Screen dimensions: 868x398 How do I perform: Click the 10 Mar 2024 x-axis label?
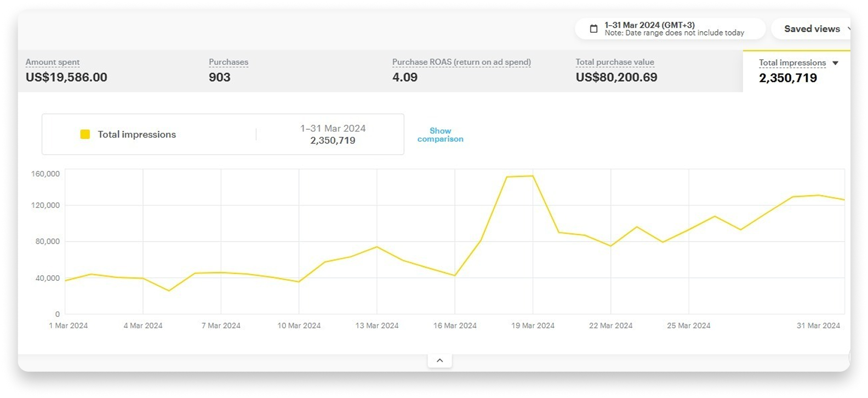[x=299, y=326]
